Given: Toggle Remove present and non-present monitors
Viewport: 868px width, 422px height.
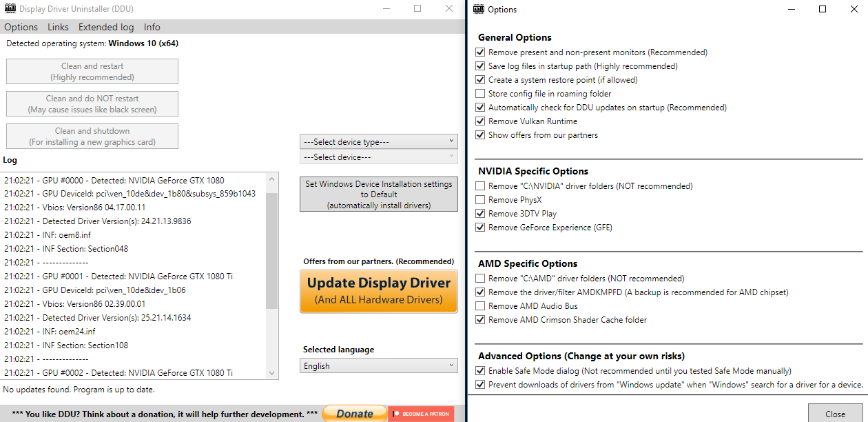Looking at the screenshot, I should click(480, 52).
